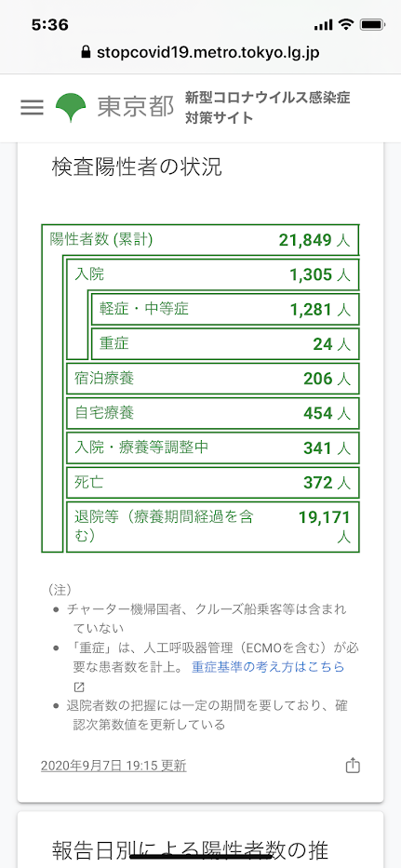Open the 重症基準の考え方はこちら link
Screen dimensions: 401x868
tap(268, 666)
